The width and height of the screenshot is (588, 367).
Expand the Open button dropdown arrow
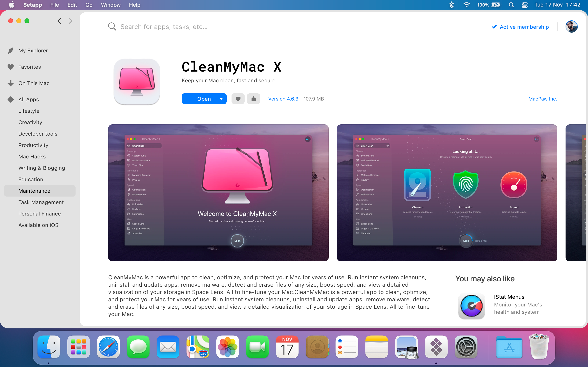(x=221, y=99)
